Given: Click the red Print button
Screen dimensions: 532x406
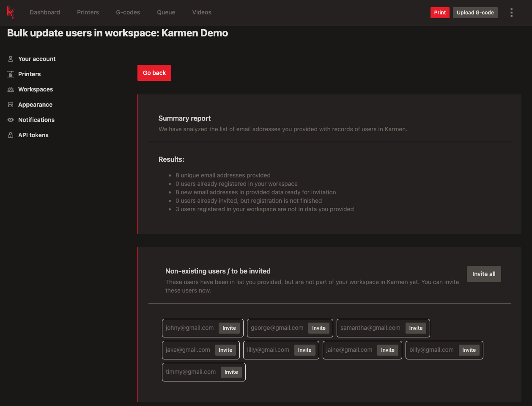Looking at the screenshot, I should (x=440, y=12).
